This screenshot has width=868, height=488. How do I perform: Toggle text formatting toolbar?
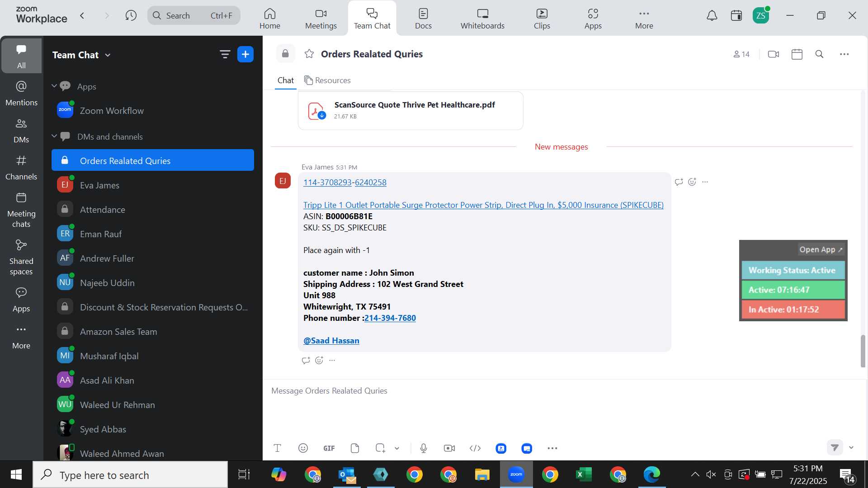[278, 448]
